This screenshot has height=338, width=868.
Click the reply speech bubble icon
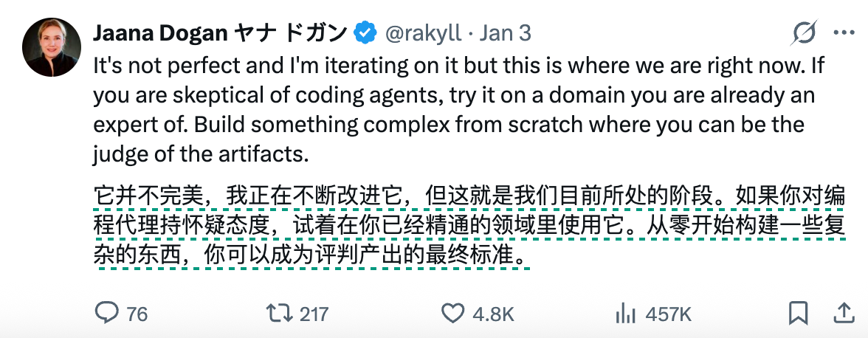pyautogui.click(x=107, y=313)
